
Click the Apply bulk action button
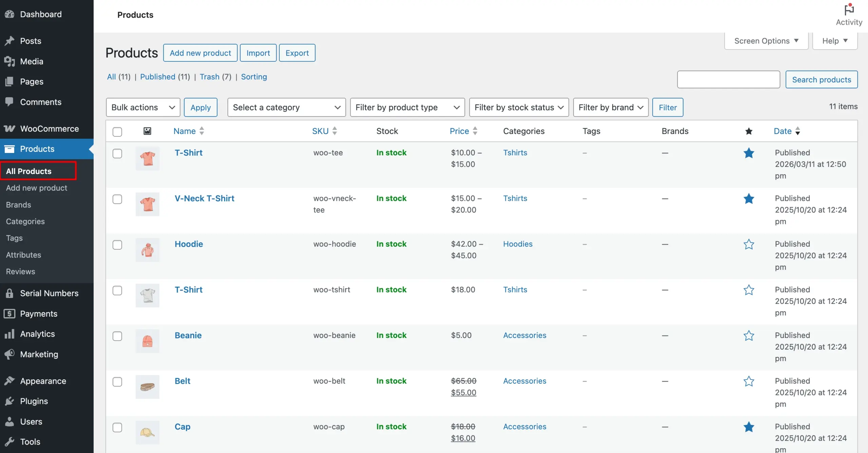[200, 107]
